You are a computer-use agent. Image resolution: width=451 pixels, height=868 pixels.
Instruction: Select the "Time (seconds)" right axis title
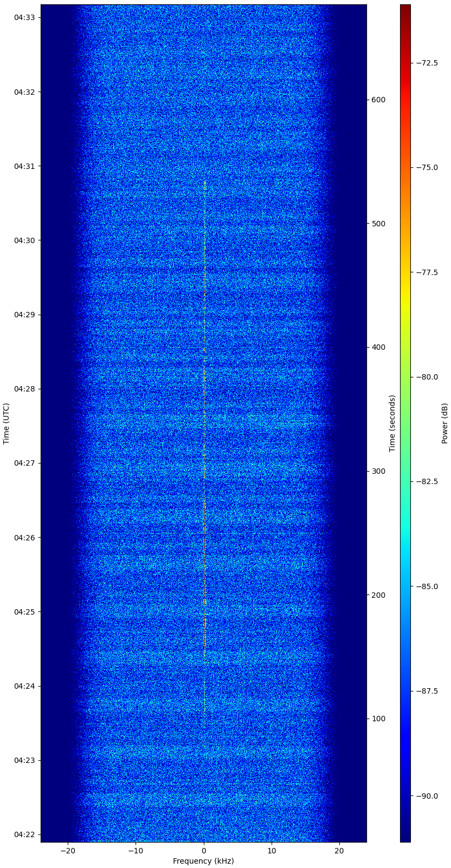click(392, 423)
